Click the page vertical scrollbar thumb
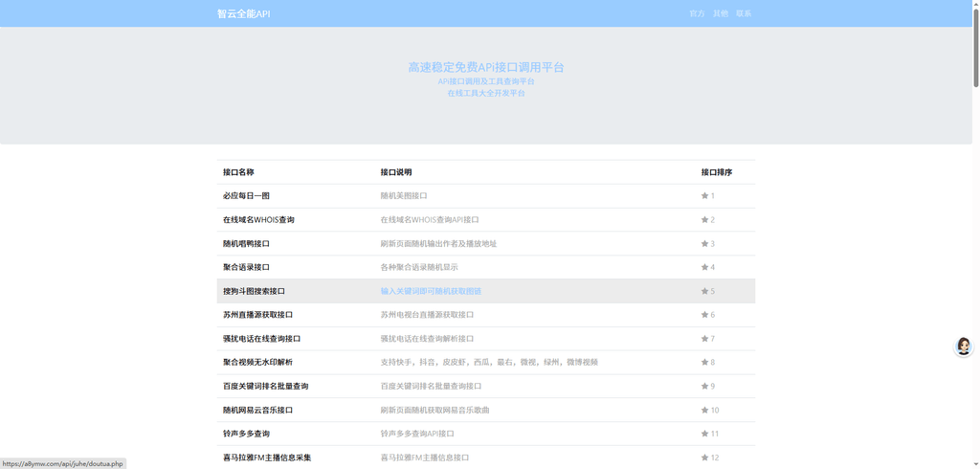980x469 pixels. tap(975, 46)
